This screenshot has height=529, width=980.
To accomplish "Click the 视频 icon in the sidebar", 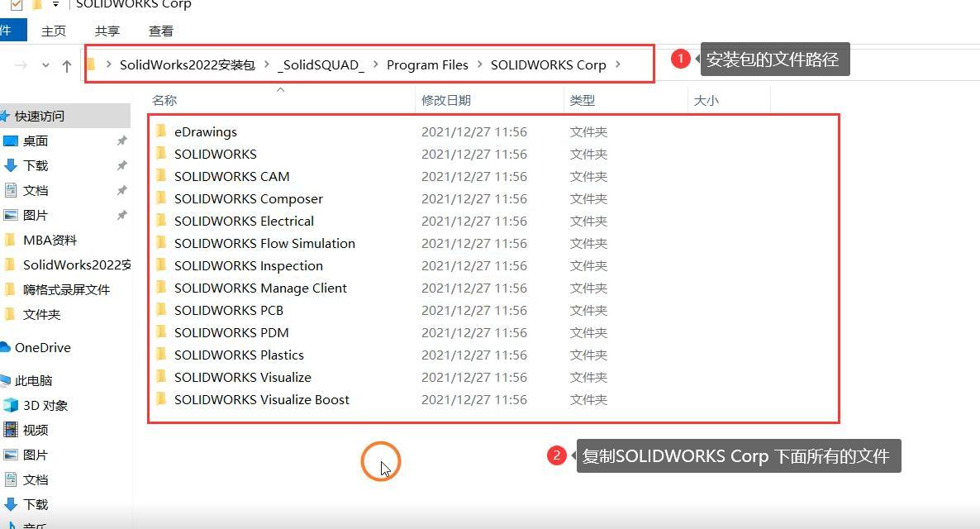I will 12,430.
